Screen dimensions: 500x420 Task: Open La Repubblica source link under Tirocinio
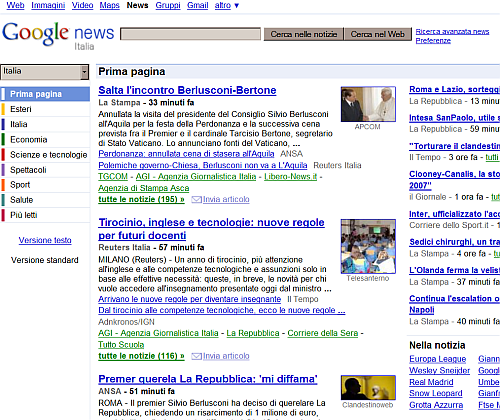253,333
